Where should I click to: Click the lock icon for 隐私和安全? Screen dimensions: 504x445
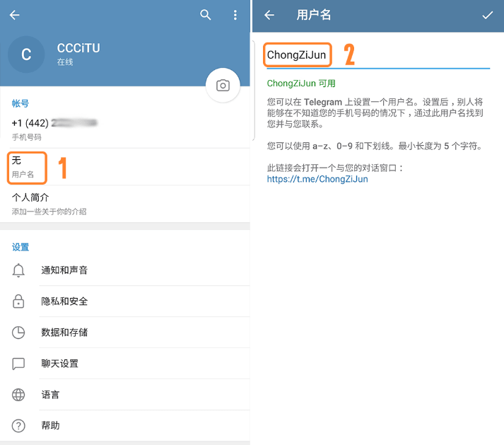pyautogui.click(x=18, y=301)
